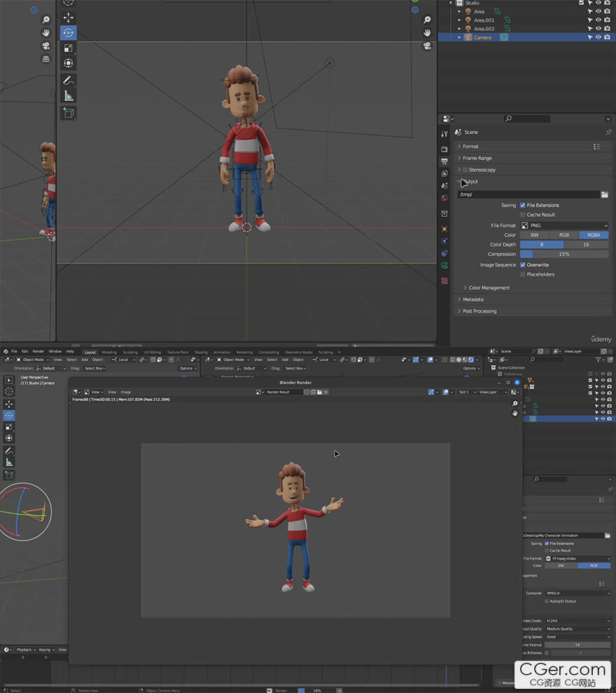Toggle Camera row render camera icon in outliner

607,37
